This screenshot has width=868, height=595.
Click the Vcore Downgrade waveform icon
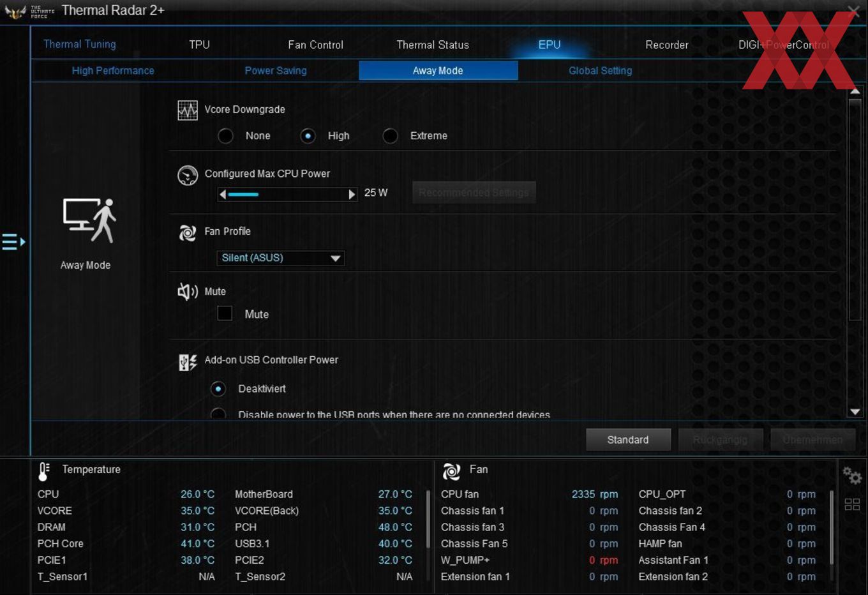(x=188, y=110)
